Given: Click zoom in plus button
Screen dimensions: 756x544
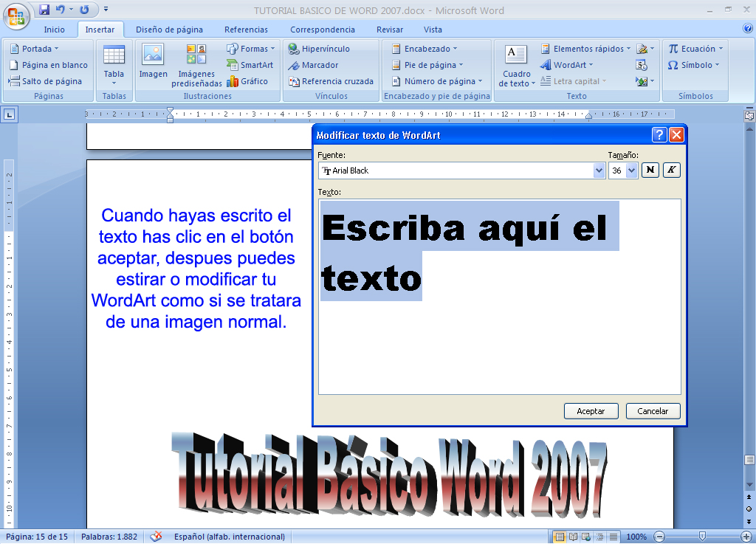Looking at the screenshot, I should point(746,537).
